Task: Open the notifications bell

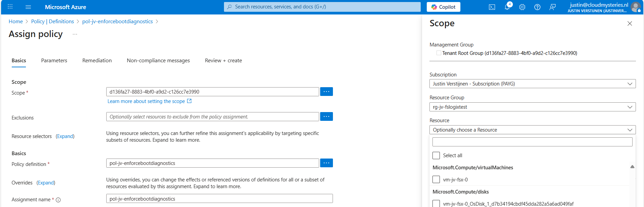Action: click(507, 7)
